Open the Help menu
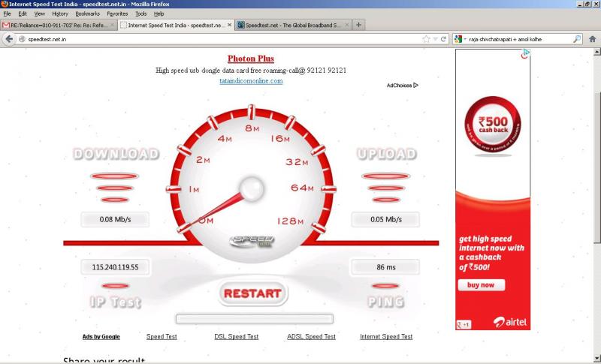The width and height of the screenshot is (601, 364). [x=159, y=14]
